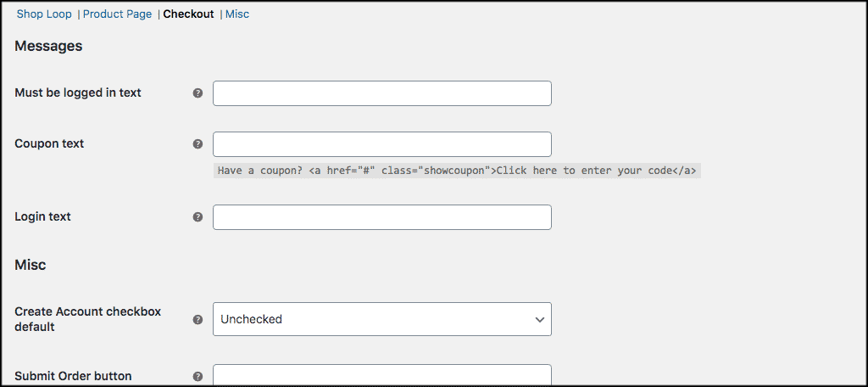Show help tooltip icon for Login text
Screen dimensions: 868x387
[x=198, y=216]
